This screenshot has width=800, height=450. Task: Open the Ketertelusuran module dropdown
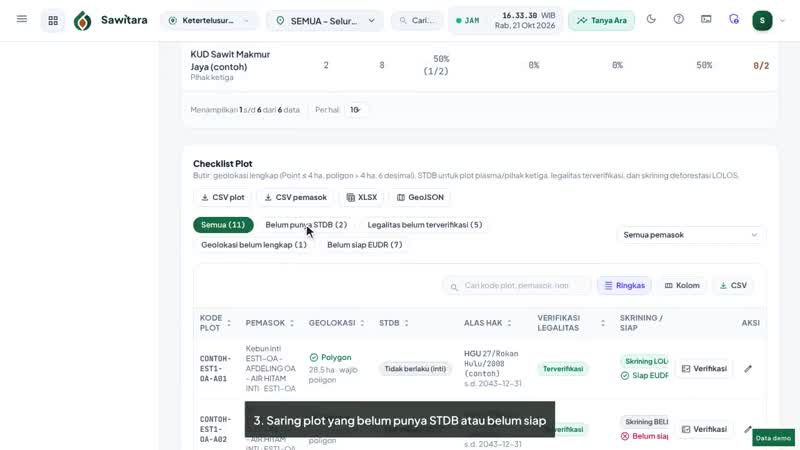point(209,21)
